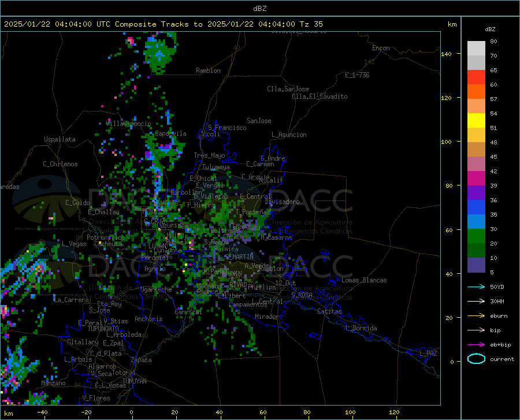Click the Carrizal map label
520x420 pixels.
(188, 312)
